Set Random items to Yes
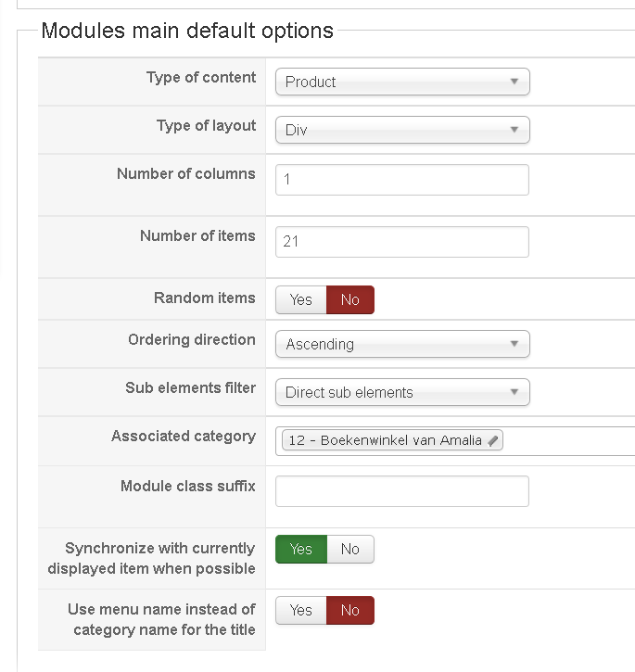This screenshot has height=672, width=635. [x=301, y=299]
